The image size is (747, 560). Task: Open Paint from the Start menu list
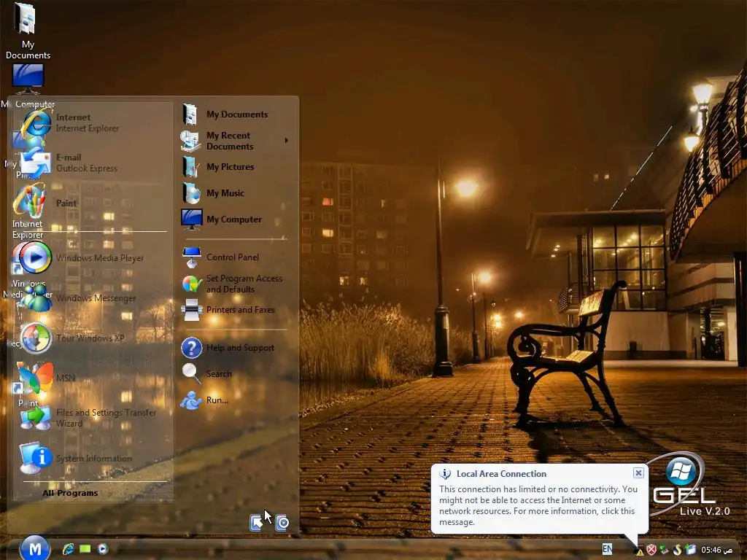93,203
